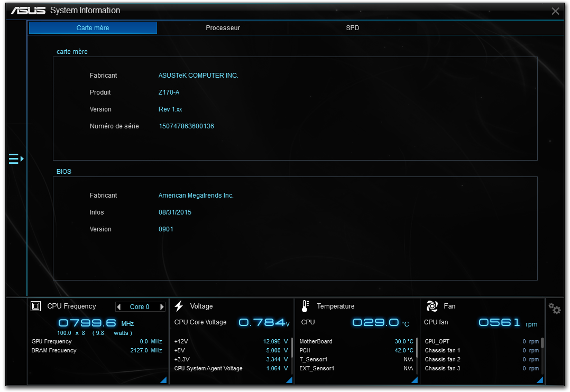Click the ASUS logo in title bar

coord(27,11)
